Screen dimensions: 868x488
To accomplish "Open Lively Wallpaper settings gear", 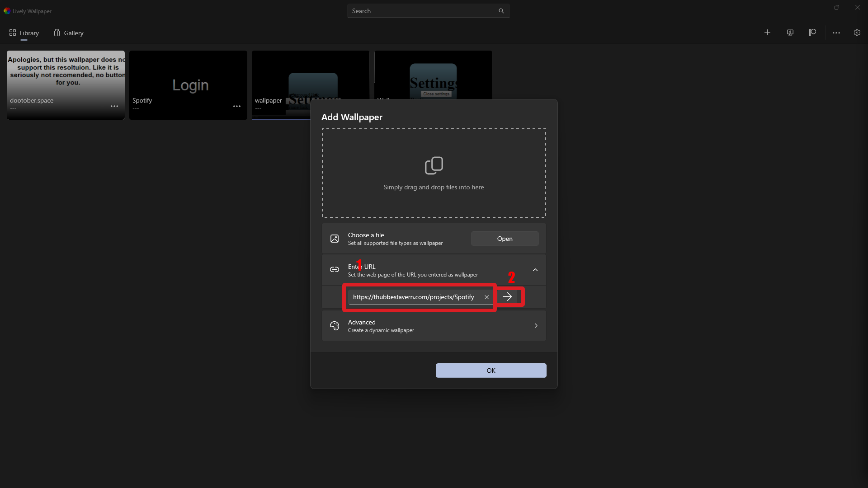I will (x=857, y=33).
